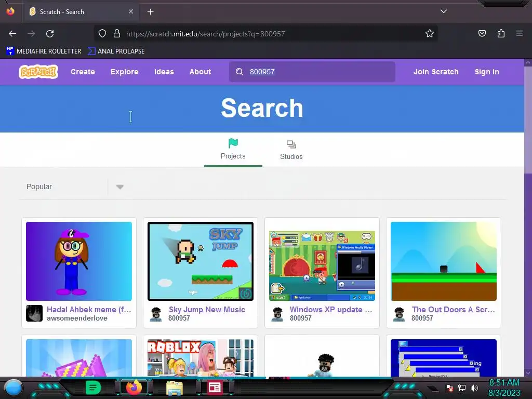Open File Explorer from taskbar
Image resolution: width=532 pixels, height=399 pixels.
175,388
